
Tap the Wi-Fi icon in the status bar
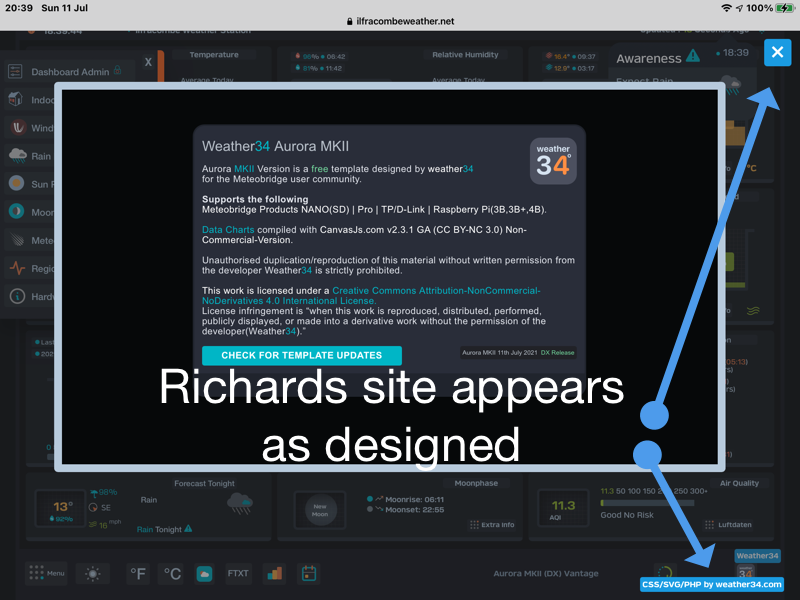[x=726, y=8]
